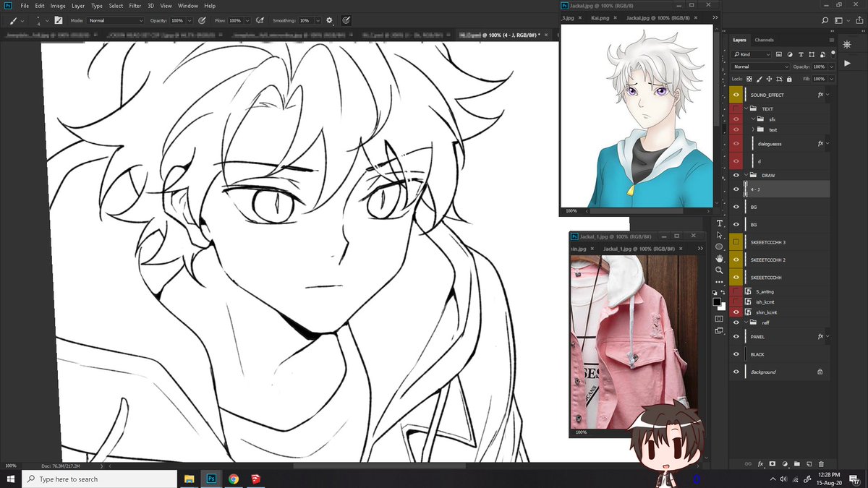The image size is (868, 488).
Task: Delete layer trash icon
Action: click(x=821, y=464)
